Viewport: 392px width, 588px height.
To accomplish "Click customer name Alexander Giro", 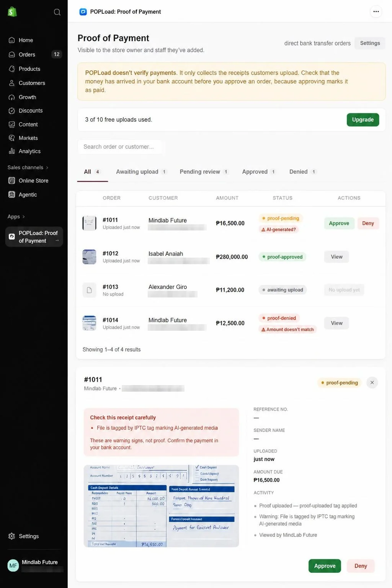I will (x=168, y=287).
